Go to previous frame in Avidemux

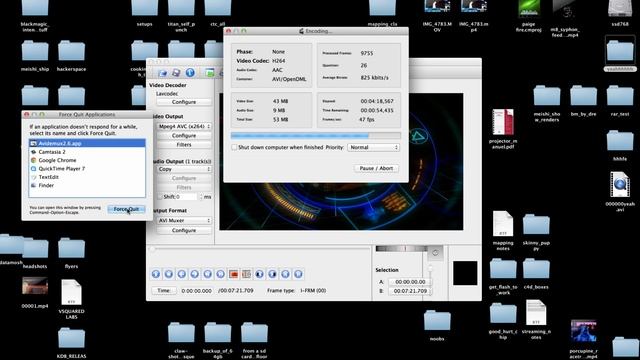click(182, 274)
